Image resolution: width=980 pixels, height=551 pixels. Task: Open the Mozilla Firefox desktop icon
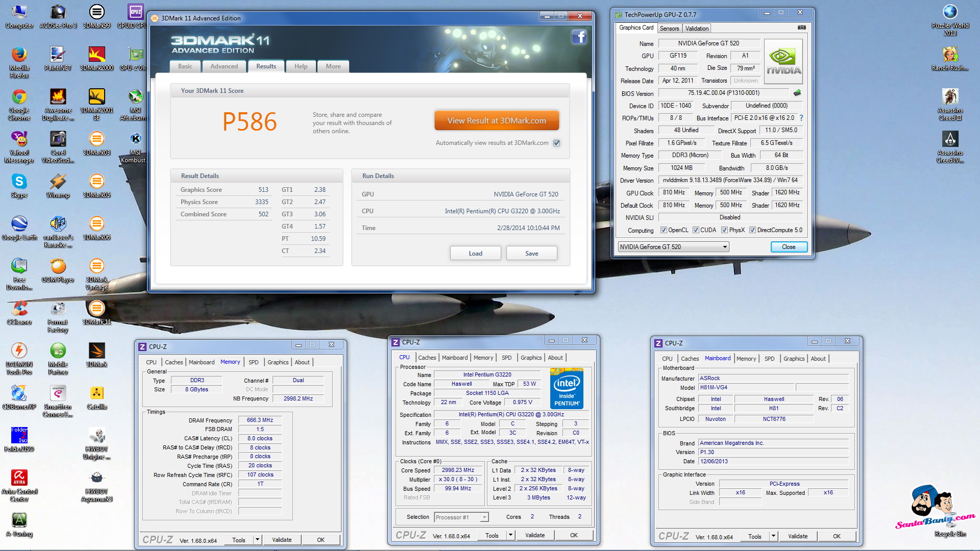(x=19, y=62)
